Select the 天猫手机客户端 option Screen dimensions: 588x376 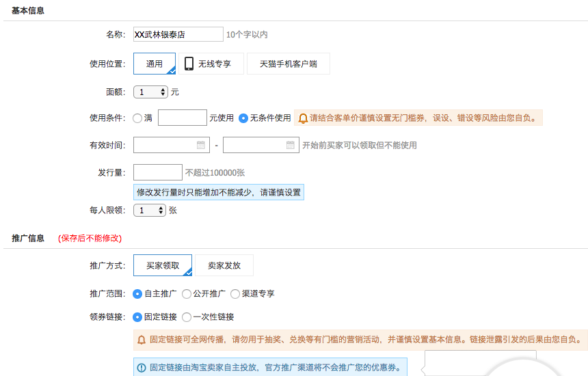tap(288, 64)
